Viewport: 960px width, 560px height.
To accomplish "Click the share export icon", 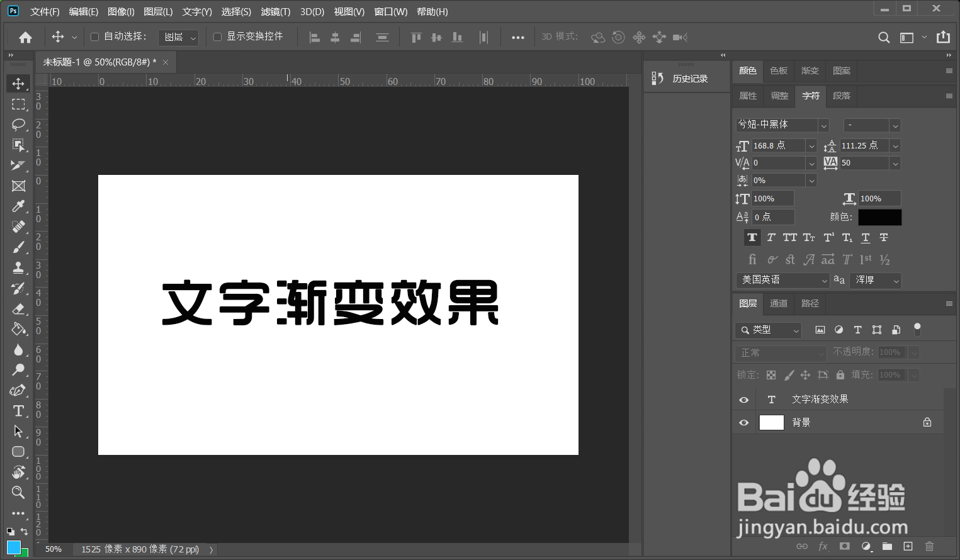I will (x=943, y=37).
